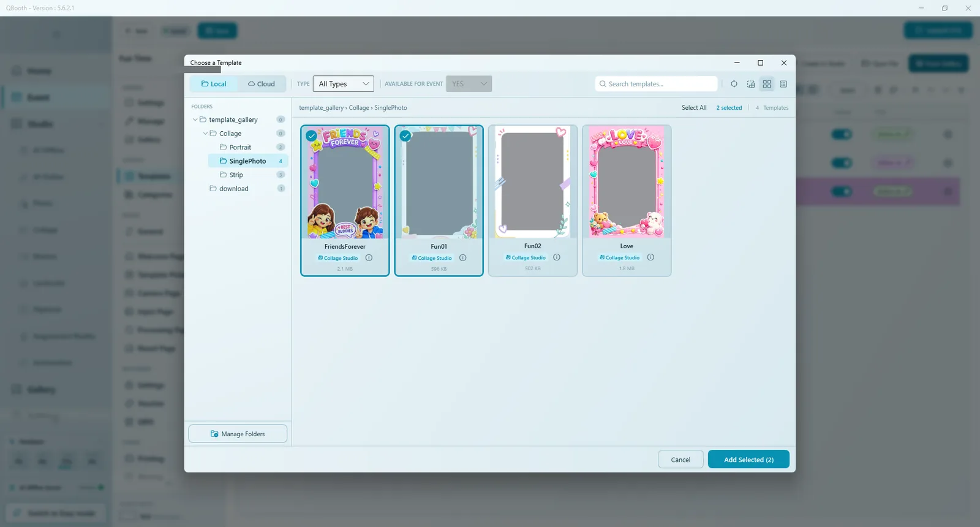
Task: Select the SinglePhoto folder
Action: pyautogui.click(x=248, y=161)
